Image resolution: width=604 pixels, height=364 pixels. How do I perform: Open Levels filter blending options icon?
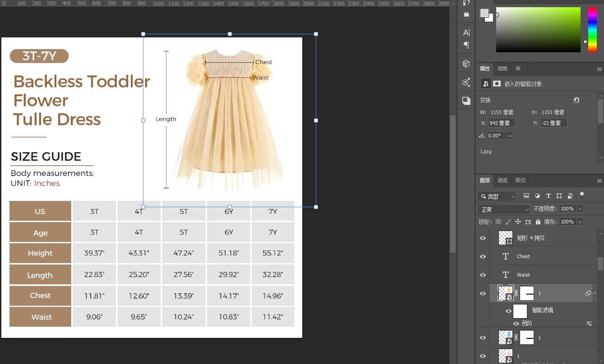pos(589,323)
